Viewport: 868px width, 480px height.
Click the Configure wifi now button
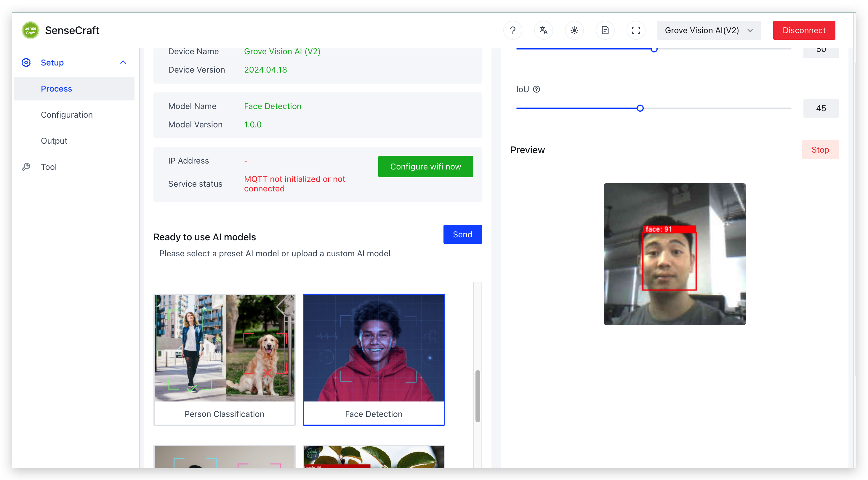tap(425, 167)
